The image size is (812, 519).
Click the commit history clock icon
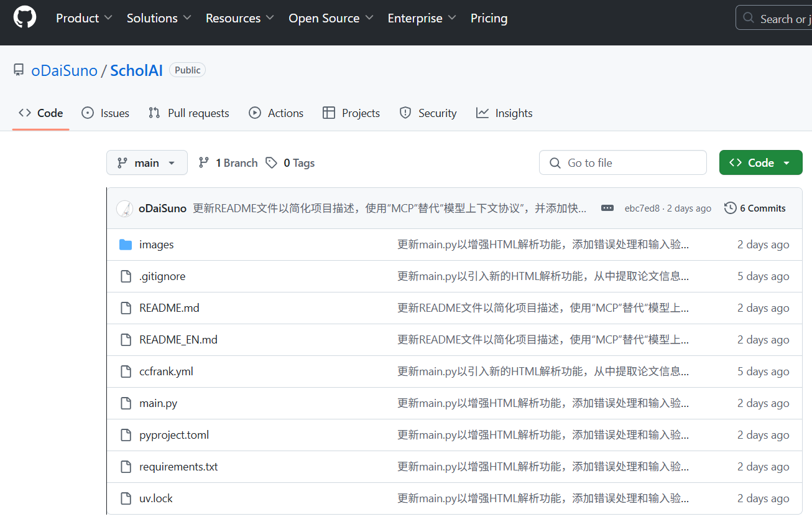731,208
